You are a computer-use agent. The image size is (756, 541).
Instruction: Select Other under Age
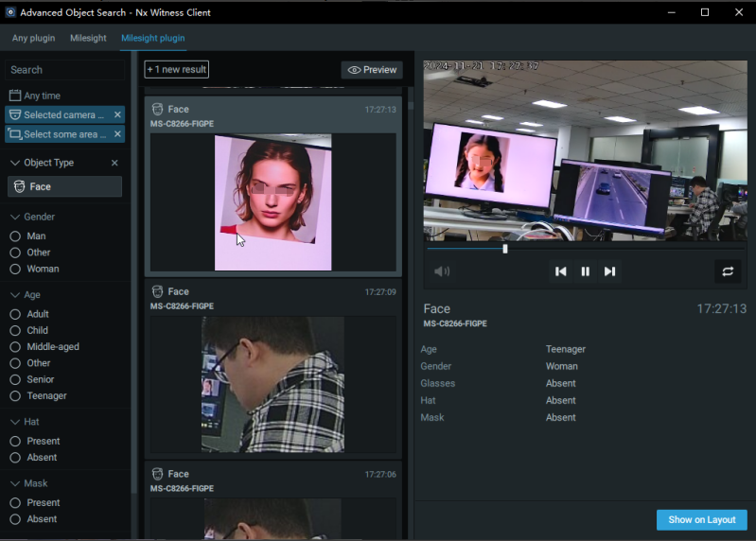pos(30,363)
